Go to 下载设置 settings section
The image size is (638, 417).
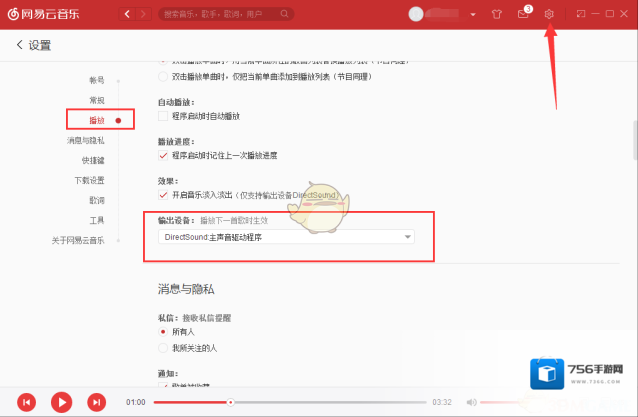pos(89,180)
